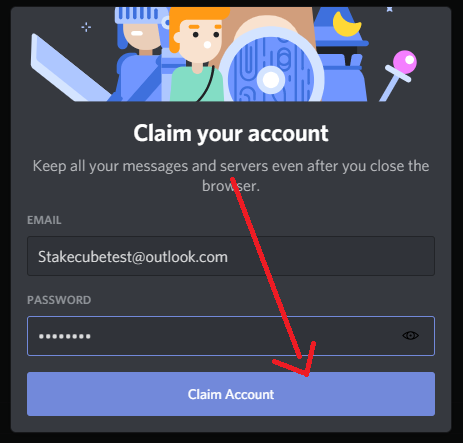Click the "Keep all your messages" subtitle text
463x443 pixels.
coord(231,176)
